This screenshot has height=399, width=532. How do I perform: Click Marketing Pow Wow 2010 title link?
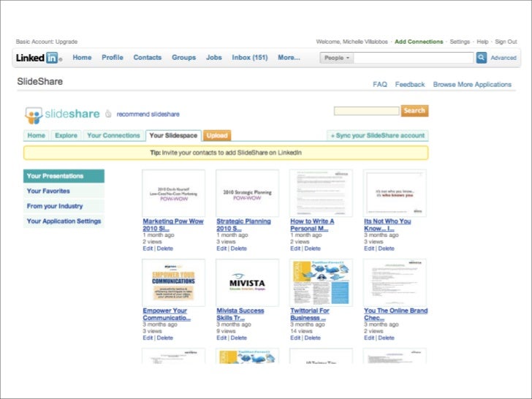coord(173,225)
